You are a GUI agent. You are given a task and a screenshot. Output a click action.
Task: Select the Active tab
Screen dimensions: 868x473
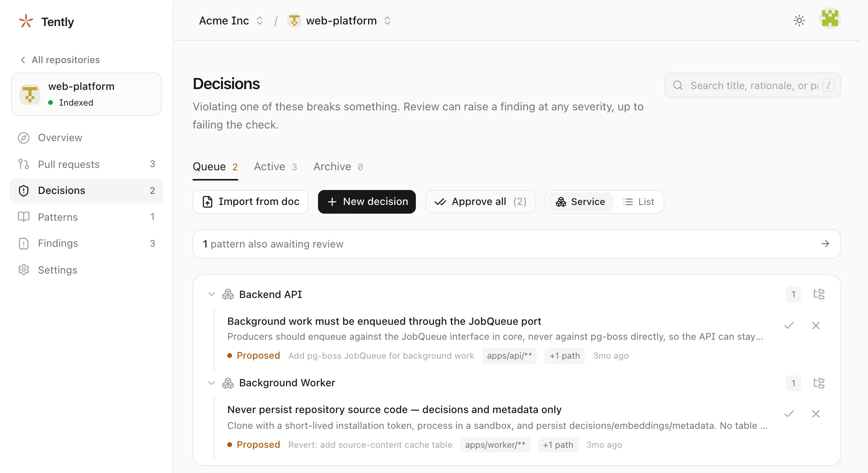point(275,167)
